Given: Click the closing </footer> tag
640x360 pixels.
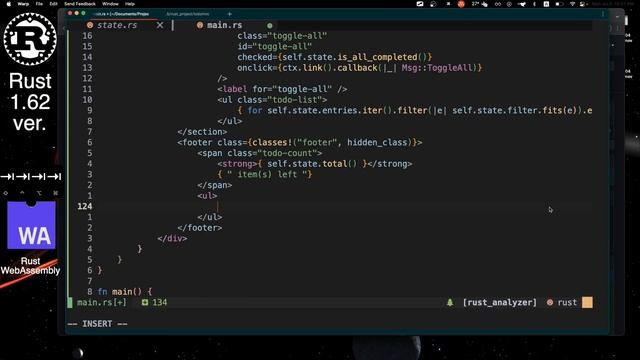Looking at the screenshot, I should click(x=200, y=228).
